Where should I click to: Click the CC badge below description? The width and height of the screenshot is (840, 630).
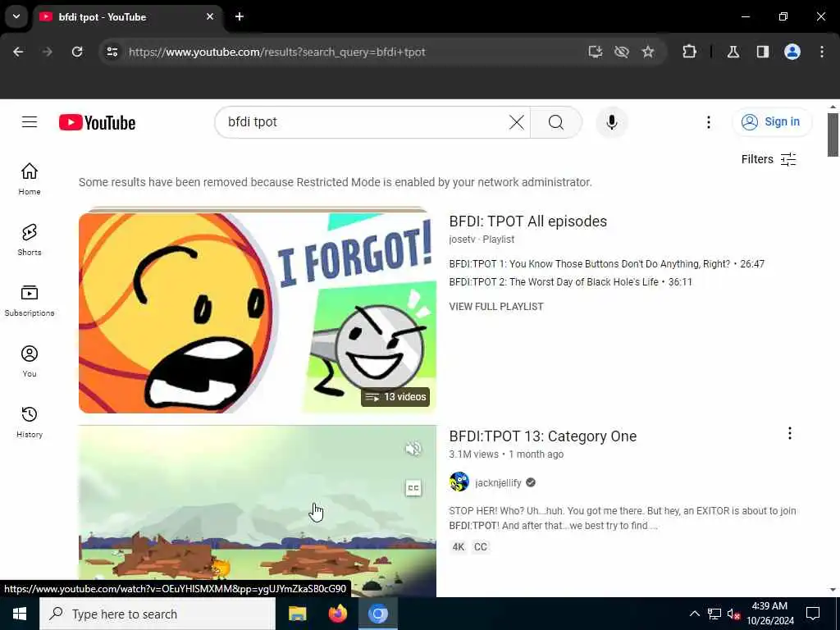pos(481,547)
